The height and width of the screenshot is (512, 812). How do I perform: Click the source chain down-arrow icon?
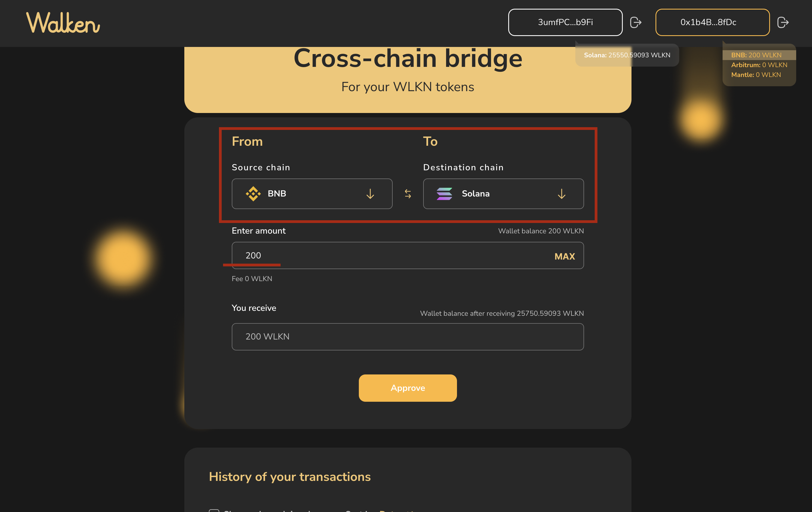370,194
